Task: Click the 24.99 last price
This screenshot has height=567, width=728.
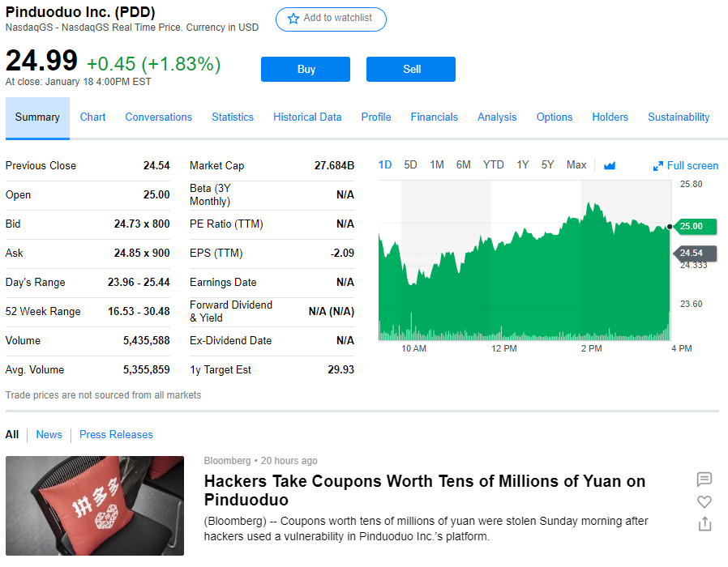Action: click(41, 61)
